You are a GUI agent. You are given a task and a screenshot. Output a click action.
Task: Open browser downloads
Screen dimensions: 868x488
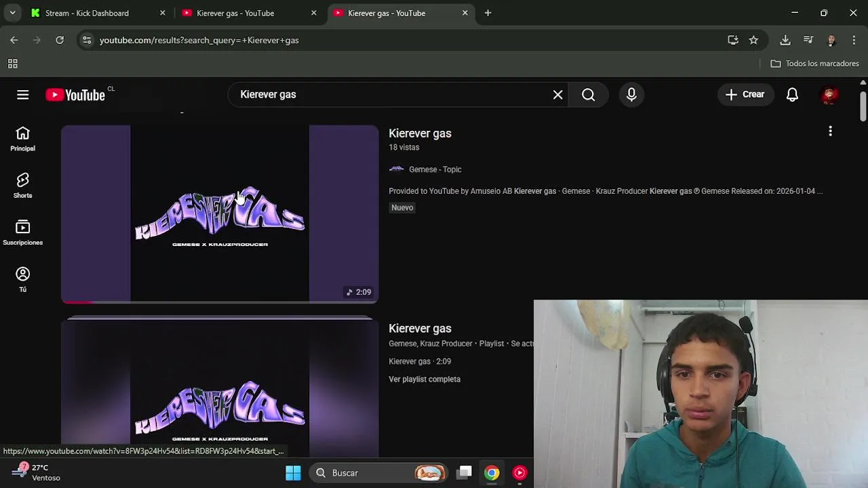coord(785,40)
